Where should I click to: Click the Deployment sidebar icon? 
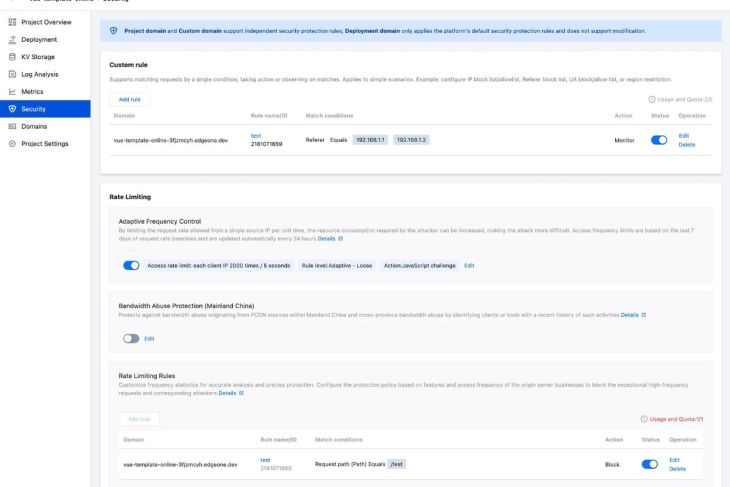pos(12,39)
